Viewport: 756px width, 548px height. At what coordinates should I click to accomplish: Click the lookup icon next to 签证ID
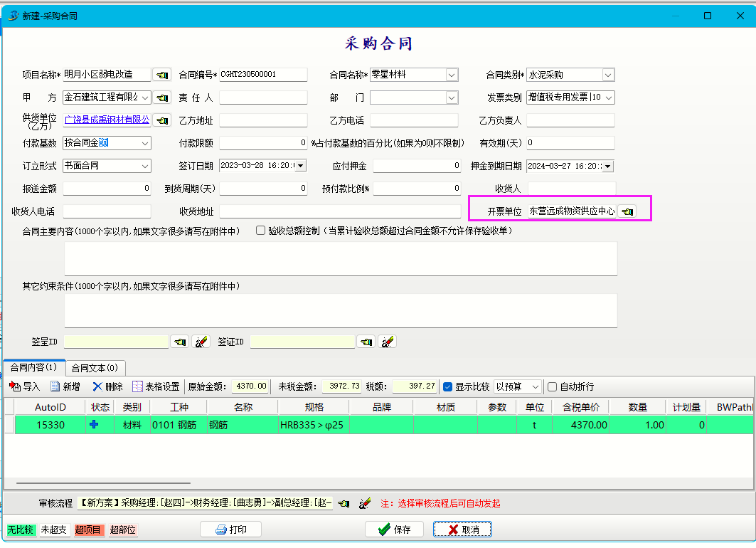click(366, 342)
